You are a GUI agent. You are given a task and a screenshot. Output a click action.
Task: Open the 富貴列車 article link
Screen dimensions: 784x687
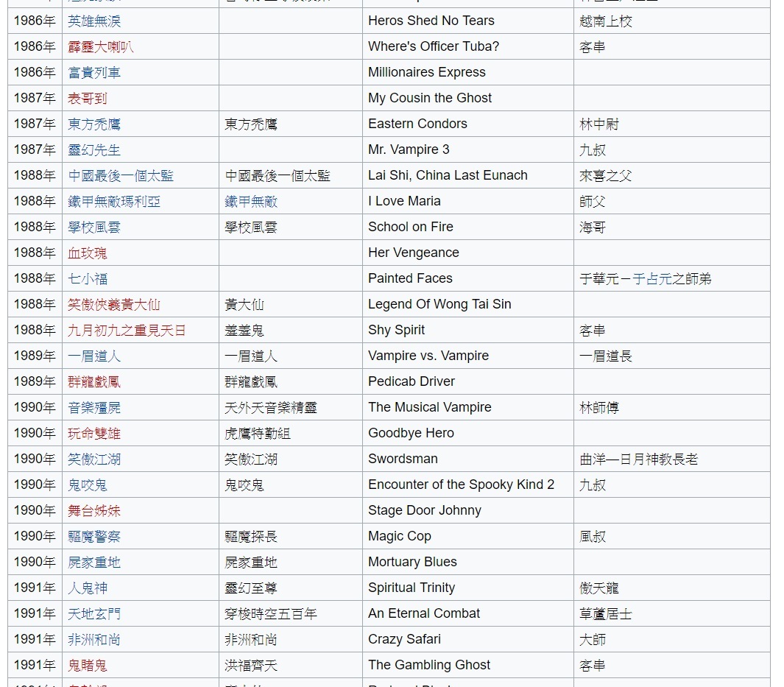94,73
